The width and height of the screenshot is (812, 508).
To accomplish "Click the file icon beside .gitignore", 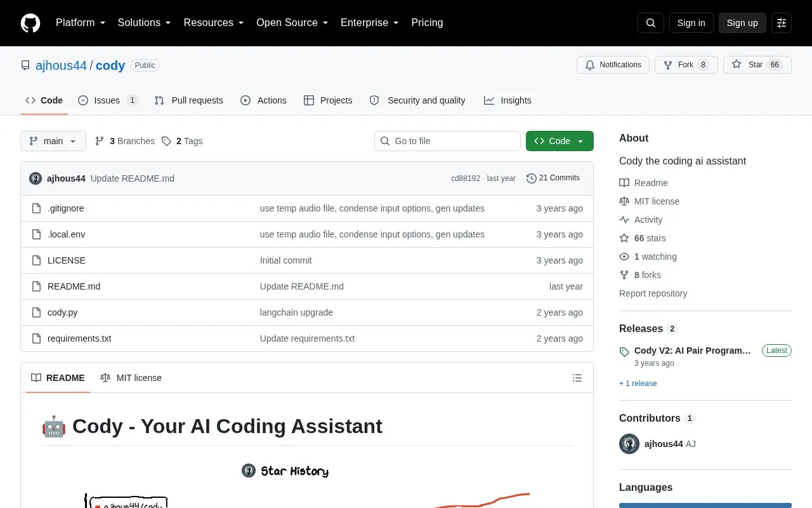I will click(37, 208).
